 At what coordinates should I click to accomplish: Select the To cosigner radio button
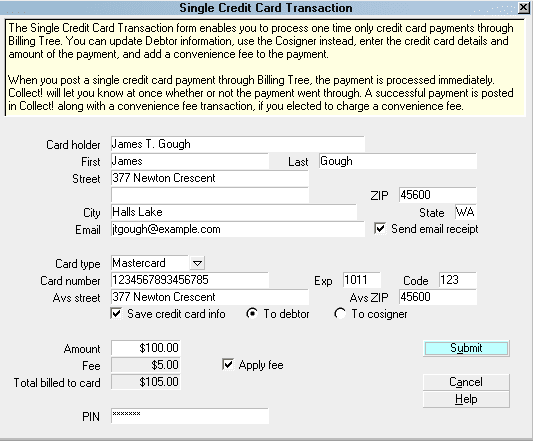click(340, 313)
